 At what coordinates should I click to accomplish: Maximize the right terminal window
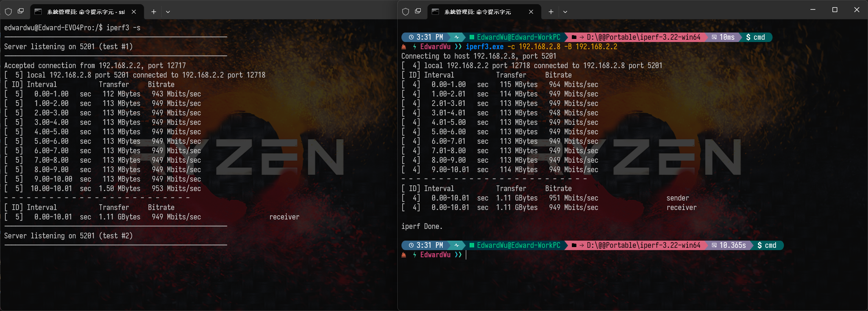(835, 9)
